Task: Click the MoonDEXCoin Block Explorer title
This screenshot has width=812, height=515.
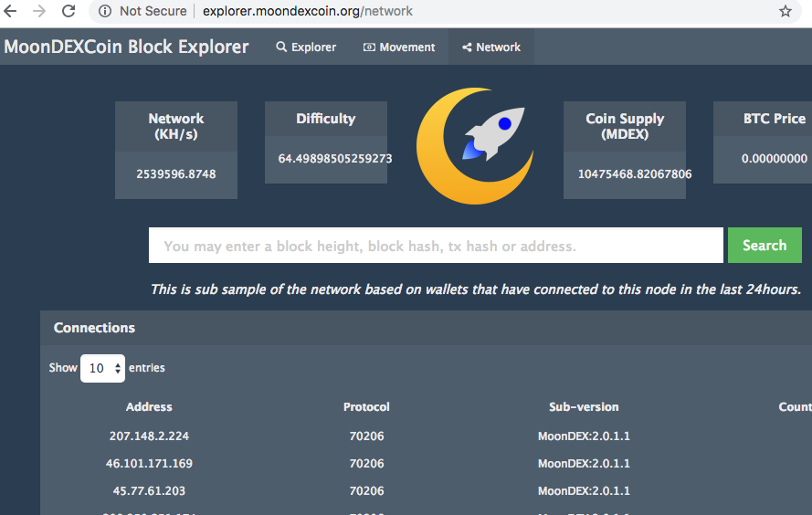Action: 126,47
